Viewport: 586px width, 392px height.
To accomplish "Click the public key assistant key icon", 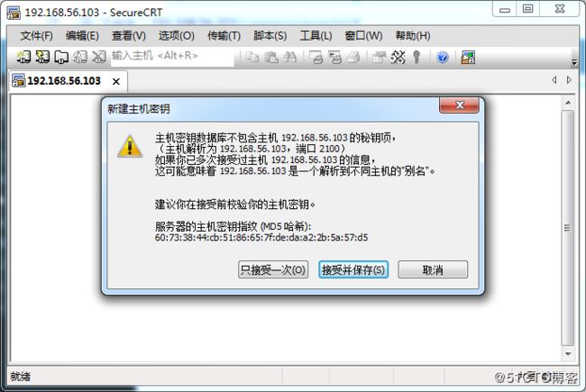I will click(x=417, y=57).
